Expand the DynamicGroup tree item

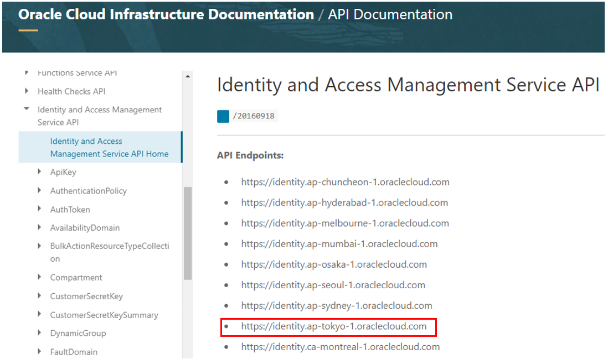point(39,332)
